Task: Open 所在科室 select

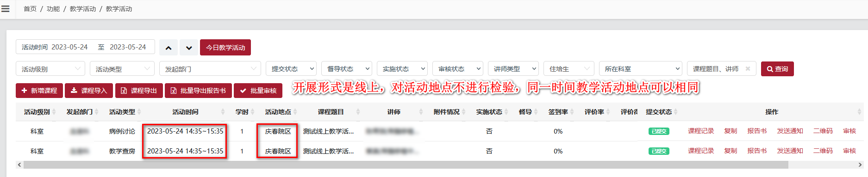Action: [641, 69]
